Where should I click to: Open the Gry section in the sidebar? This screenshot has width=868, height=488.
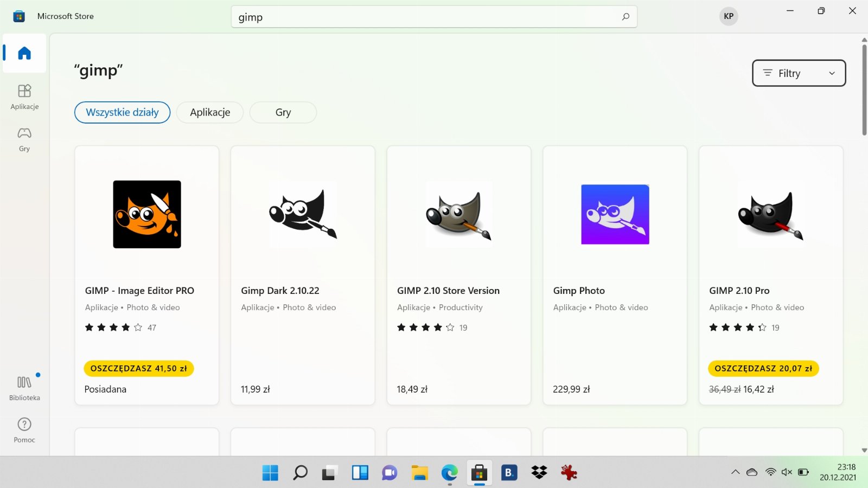24,139
